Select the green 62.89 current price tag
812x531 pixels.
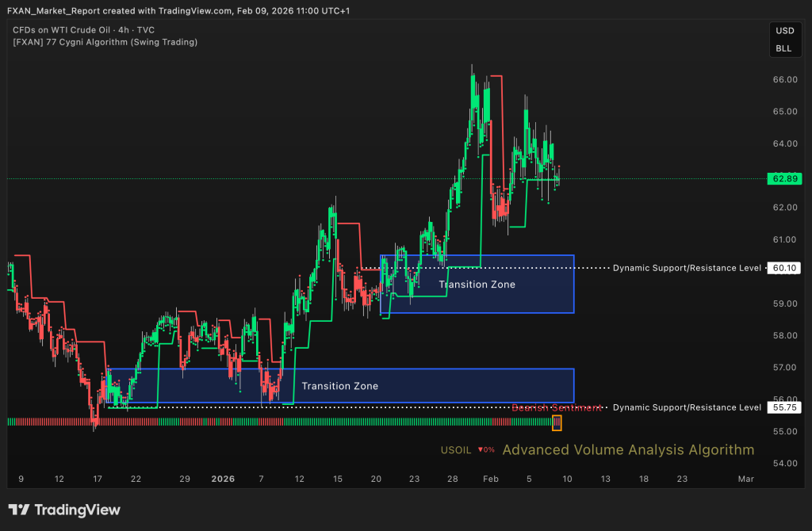[783, 178]
